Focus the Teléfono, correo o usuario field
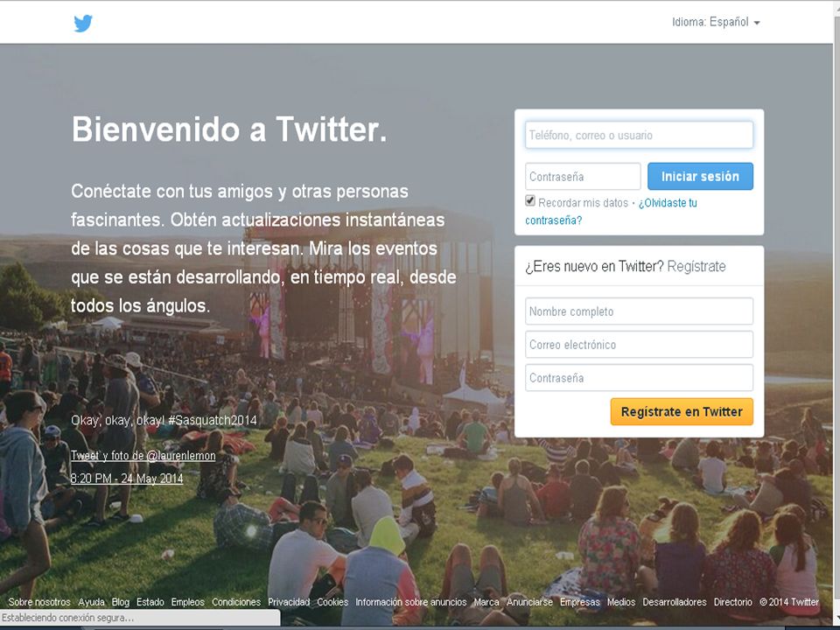 (639, 135)
